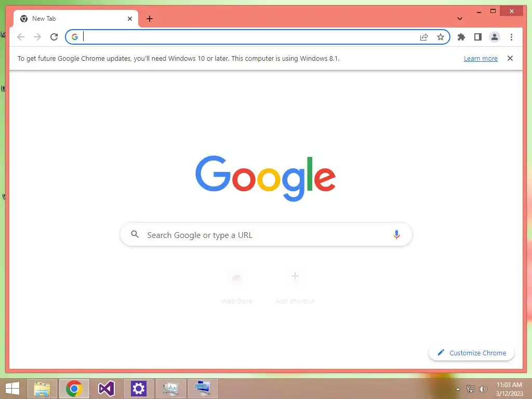The height and width of the screenshot is (399, 532).
Task: Click the magnifier icon in search box
Action: (x=135, y=234)
